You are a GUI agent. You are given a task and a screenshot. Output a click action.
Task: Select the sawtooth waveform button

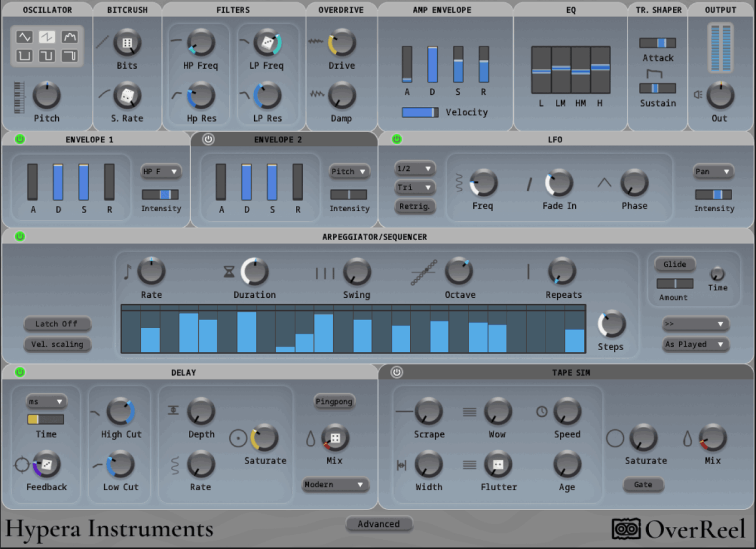click(47, 37)
